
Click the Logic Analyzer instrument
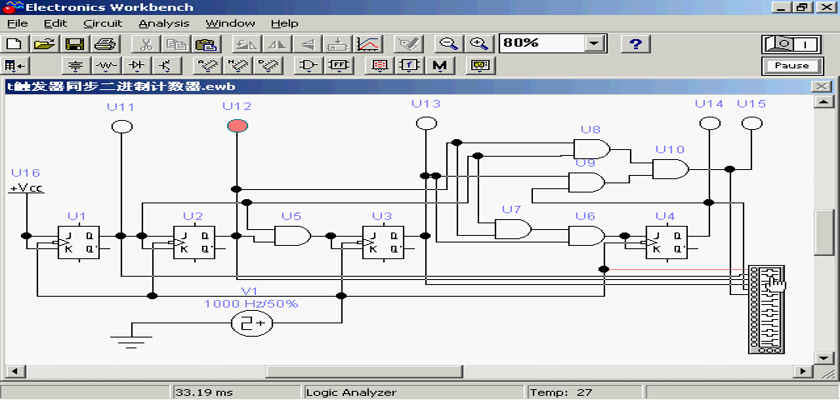[x=766, y=310]
